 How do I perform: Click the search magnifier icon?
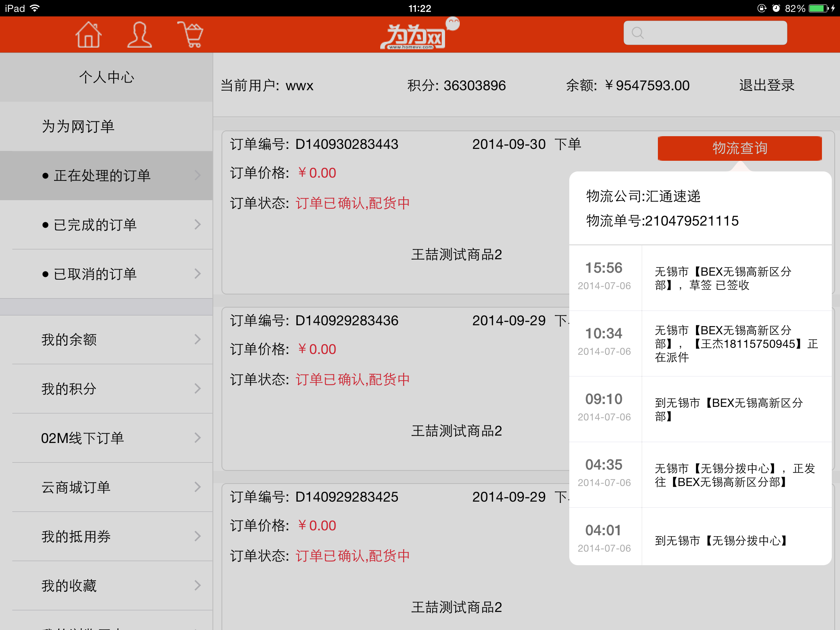(637, 33)
